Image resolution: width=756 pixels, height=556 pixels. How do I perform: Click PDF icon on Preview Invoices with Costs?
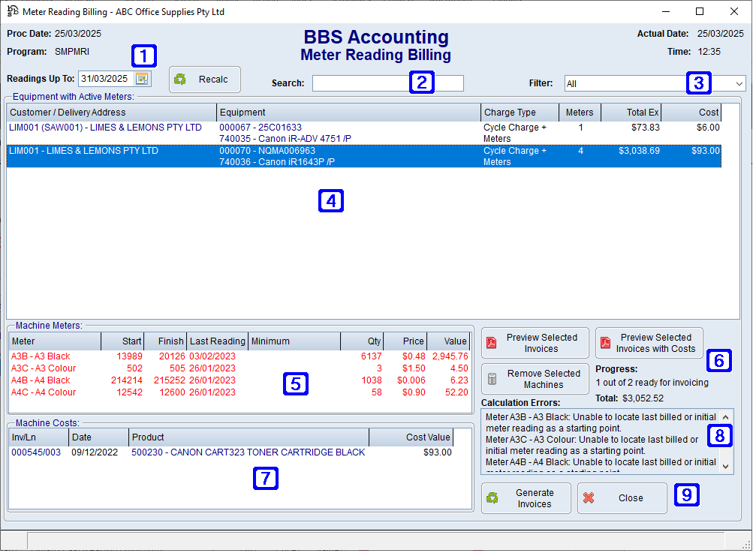[606, 343]
